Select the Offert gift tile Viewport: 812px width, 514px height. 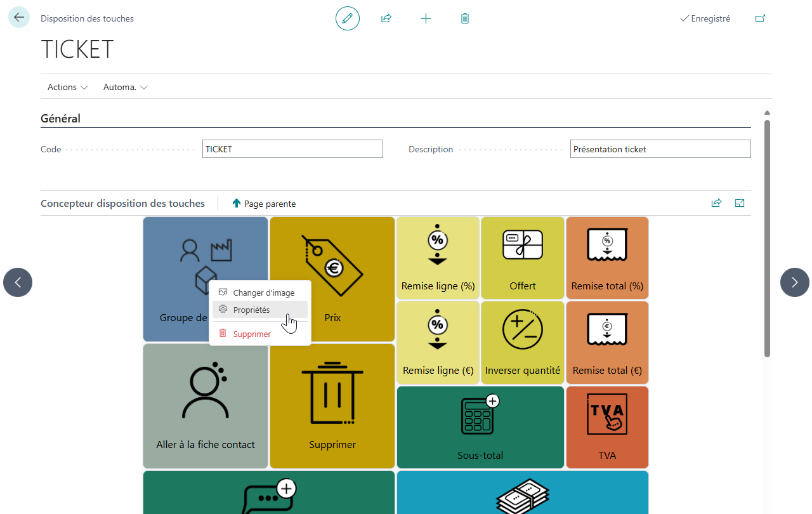click(x=523, y=258)
